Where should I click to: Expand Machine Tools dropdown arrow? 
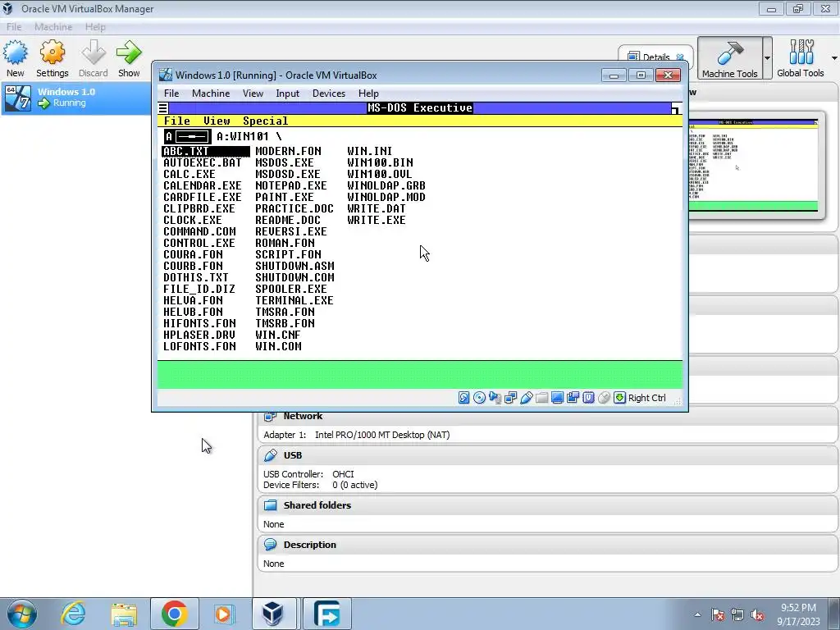(x=767, y=58)
